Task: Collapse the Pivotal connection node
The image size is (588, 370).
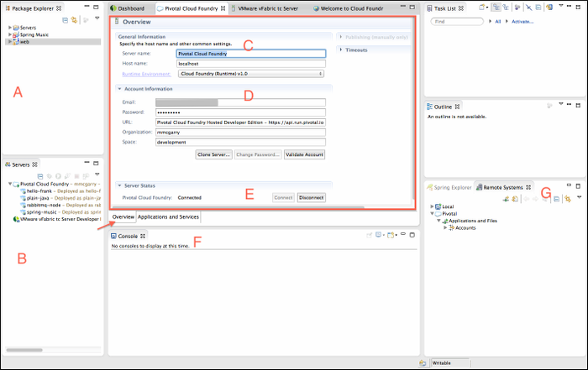Action: click(432, 213)
